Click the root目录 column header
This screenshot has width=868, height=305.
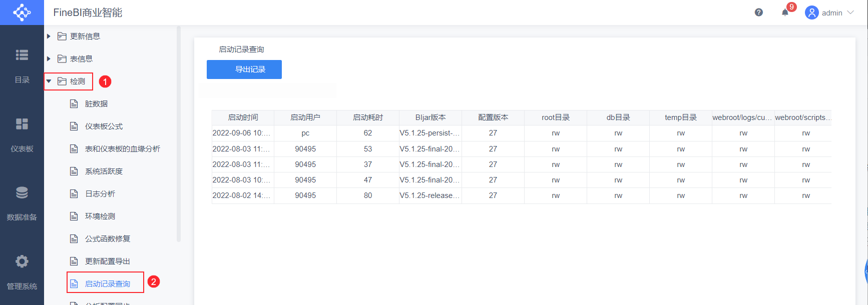tap(556, 117)
